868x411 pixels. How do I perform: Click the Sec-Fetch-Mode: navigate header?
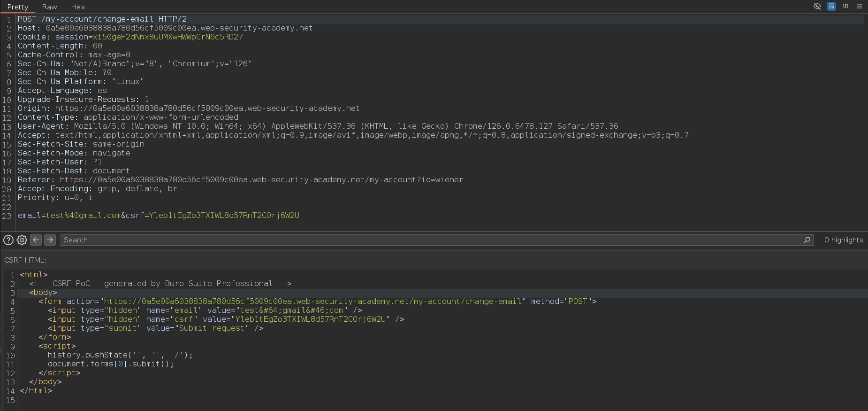(x=74, y=153)
